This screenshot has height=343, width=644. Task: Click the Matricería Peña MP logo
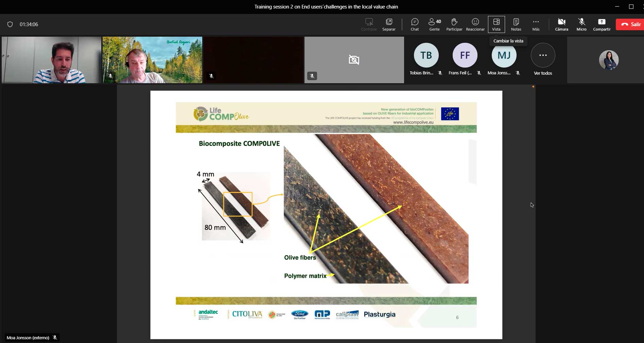pos(322,314)
